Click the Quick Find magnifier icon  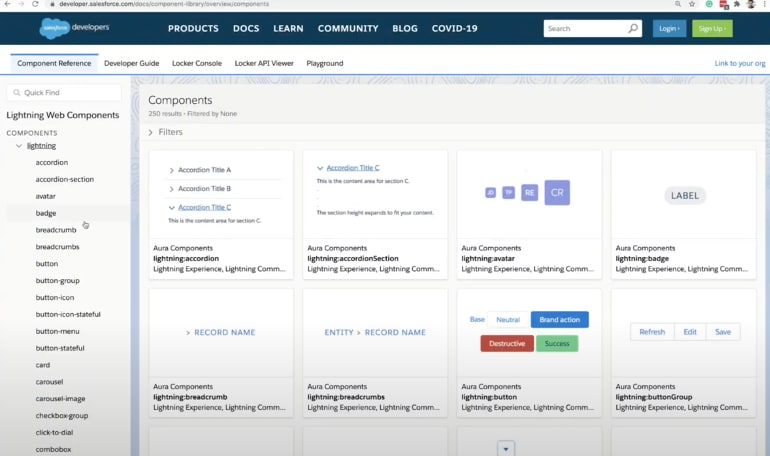[17, 92]
